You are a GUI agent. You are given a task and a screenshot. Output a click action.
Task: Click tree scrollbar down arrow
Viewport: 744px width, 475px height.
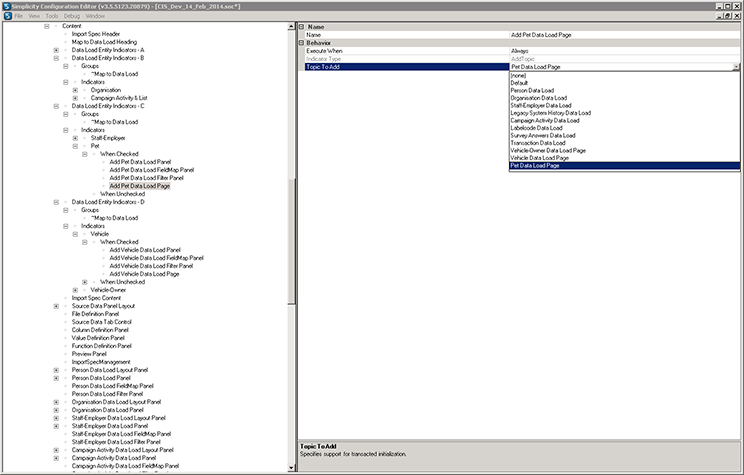pyautogui.click(x=291, y=468)
